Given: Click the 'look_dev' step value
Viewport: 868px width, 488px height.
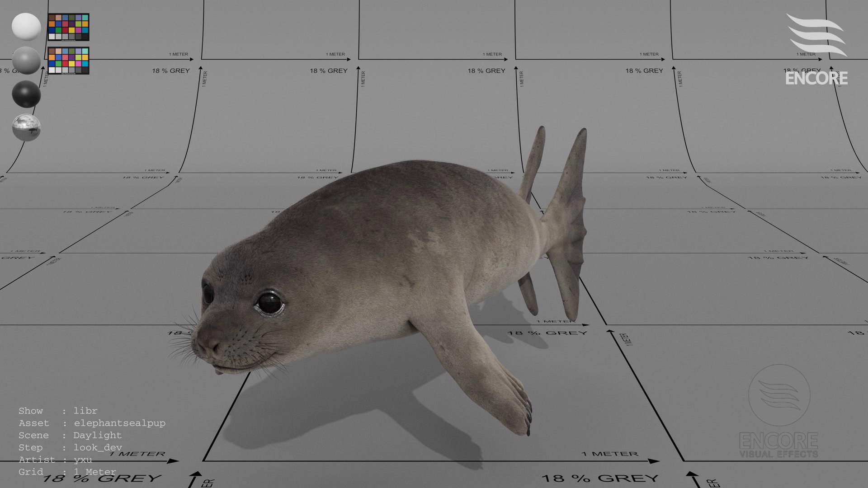Looking at the screenshot, I should point(97,448).
